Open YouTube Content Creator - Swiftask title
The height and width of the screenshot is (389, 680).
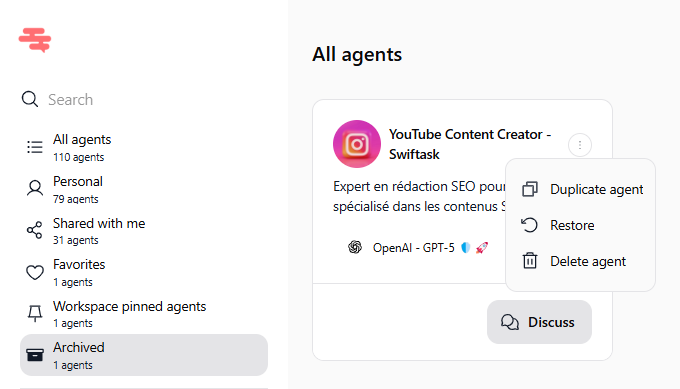[x=470, y=144]
